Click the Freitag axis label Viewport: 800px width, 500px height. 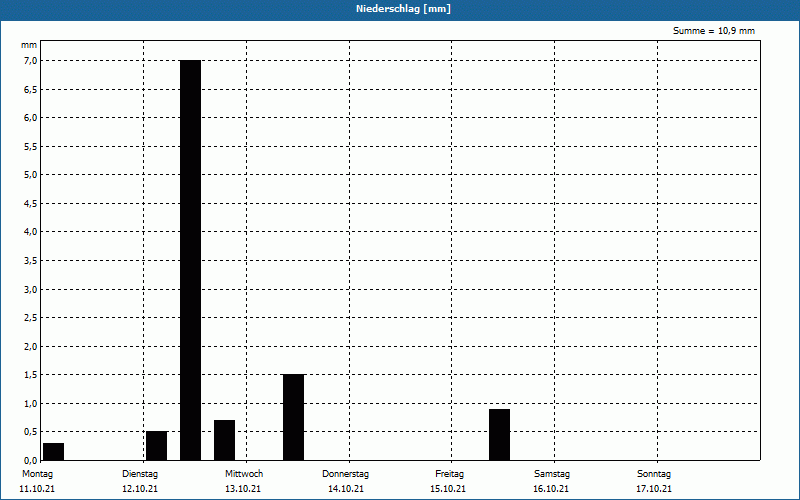coord(449,474)
